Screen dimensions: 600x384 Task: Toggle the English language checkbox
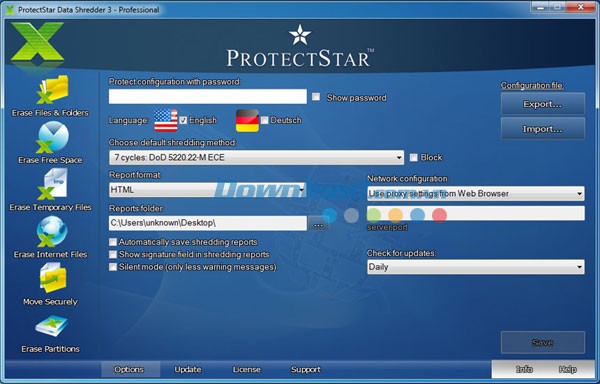click(x=183, y=120)
